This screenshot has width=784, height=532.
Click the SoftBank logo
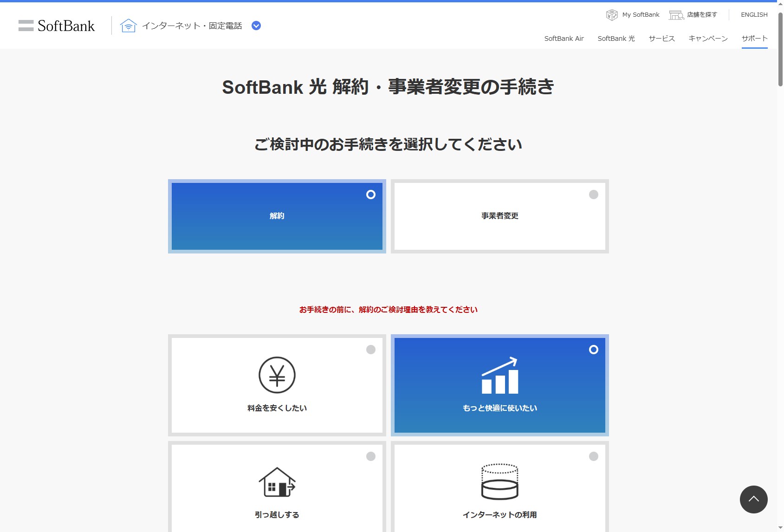click(57, 26)
